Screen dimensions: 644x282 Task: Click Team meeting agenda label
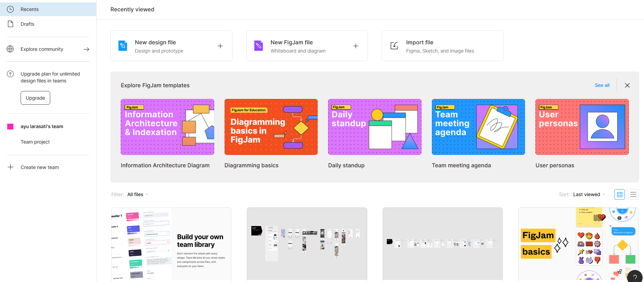coord(461,165)
